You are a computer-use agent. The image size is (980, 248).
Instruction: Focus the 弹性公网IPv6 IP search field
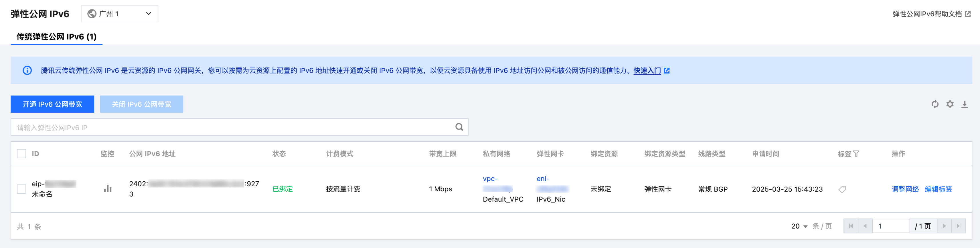coord(239,127)
